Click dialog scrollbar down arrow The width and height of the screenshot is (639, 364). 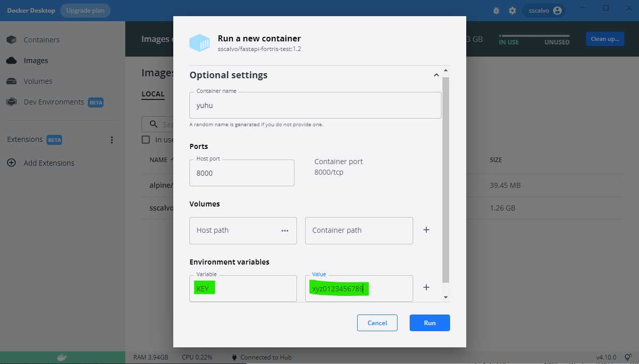pyautogui.click(x=446, y=297)
